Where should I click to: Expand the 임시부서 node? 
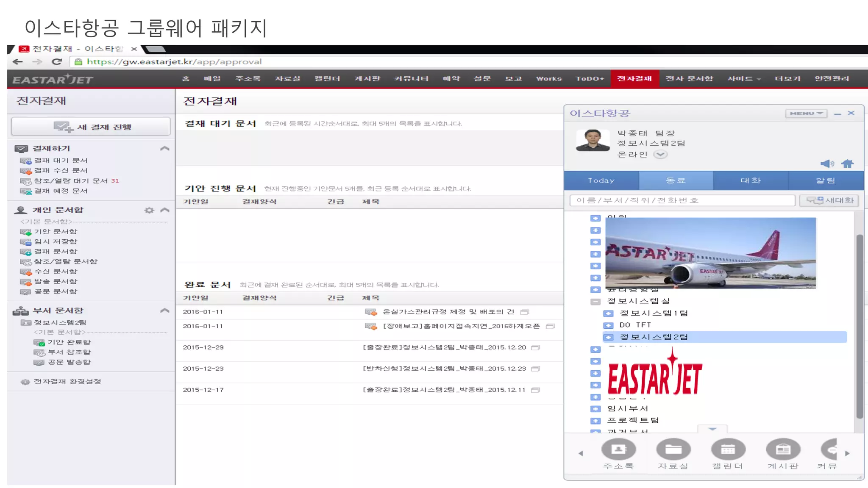click(595, 409)
